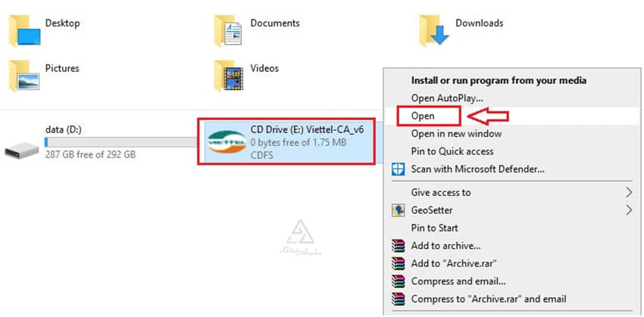Click the Viettel CD Drive (E:) icon
Screen dimensions: 644x317
[x=226, y=141]
